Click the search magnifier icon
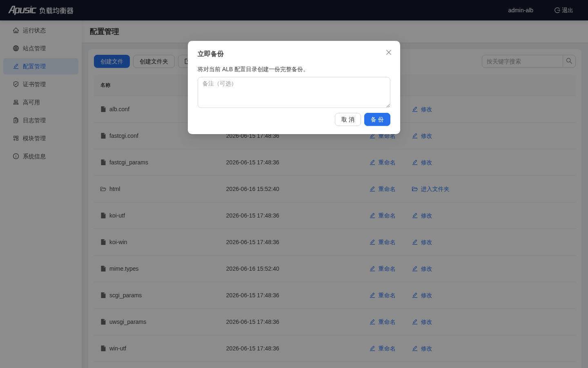 coord(569,61)
